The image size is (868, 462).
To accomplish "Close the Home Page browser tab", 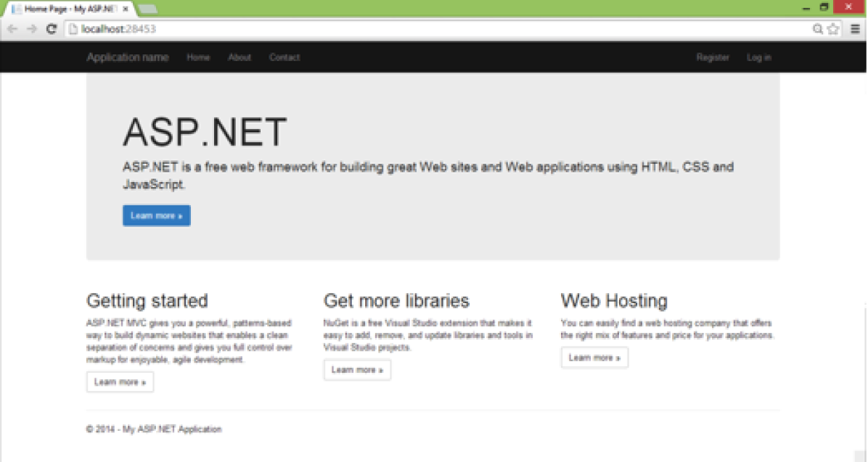I will [126, 9].
